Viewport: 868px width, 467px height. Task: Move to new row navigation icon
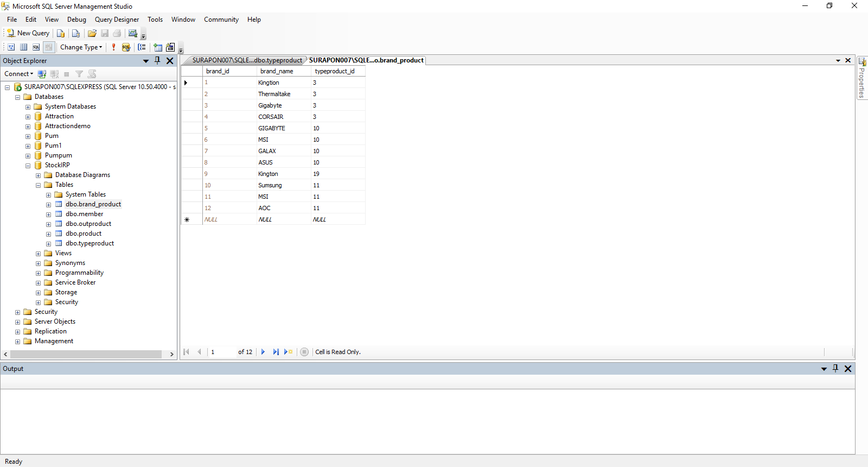289,352
